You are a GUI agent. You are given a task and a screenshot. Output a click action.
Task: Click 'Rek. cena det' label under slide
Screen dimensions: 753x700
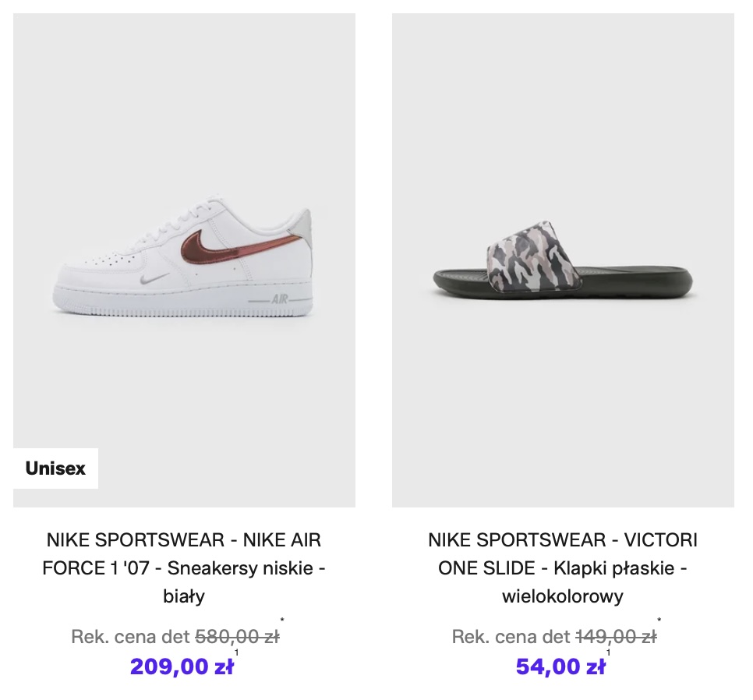(511, 637)
